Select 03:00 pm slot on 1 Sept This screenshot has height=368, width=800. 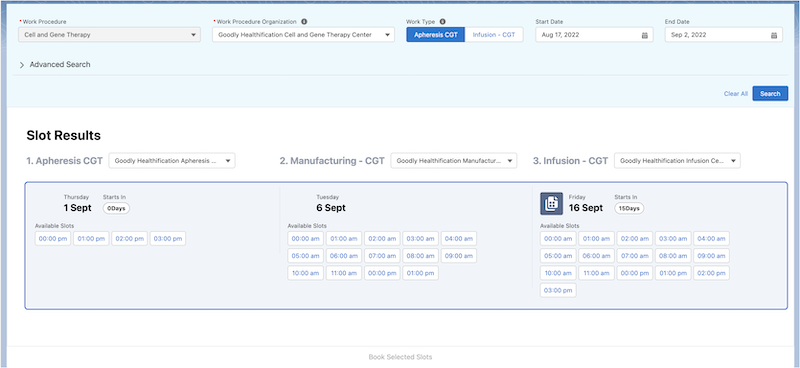[x=168, y=238]
